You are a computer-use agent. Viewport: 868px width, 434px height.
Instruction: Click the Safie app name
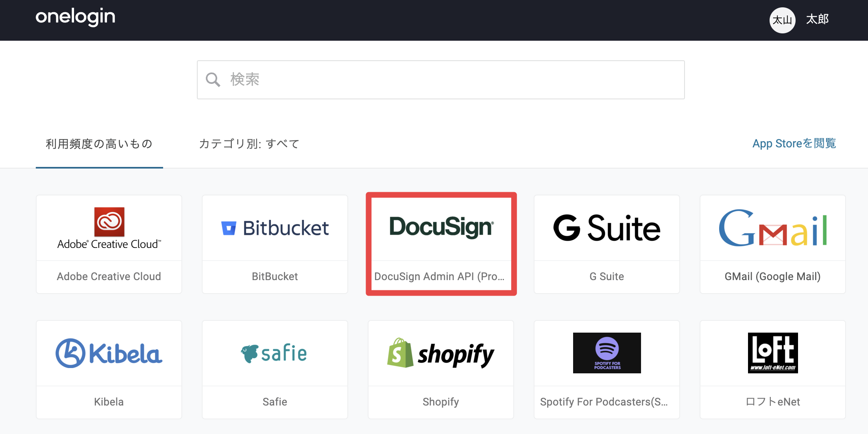pos(275,402)
